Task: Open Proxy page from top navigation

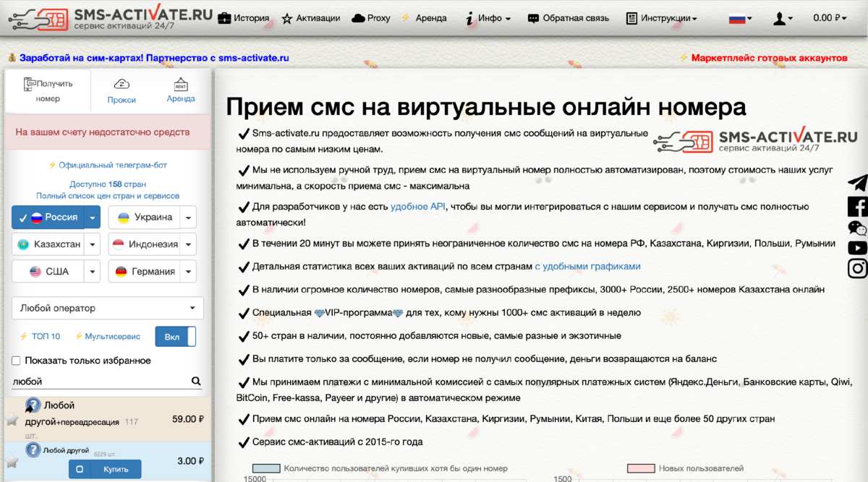Action: pyautogui.click(x=370, y=18)
